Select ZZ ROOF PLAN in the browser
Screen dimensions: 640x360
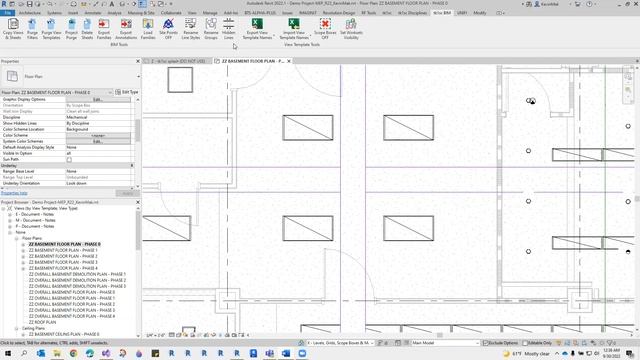coord(42,322)
